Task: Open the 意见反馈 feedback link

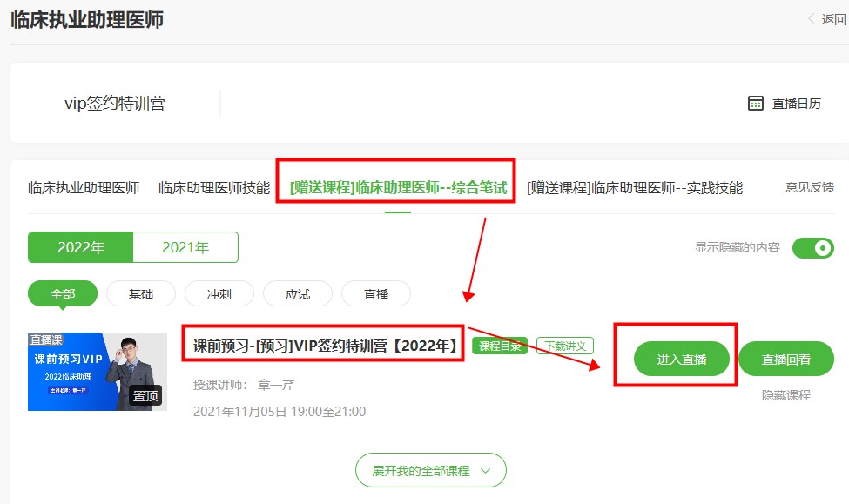Action: pyautogui.click(x=809, y=187)
